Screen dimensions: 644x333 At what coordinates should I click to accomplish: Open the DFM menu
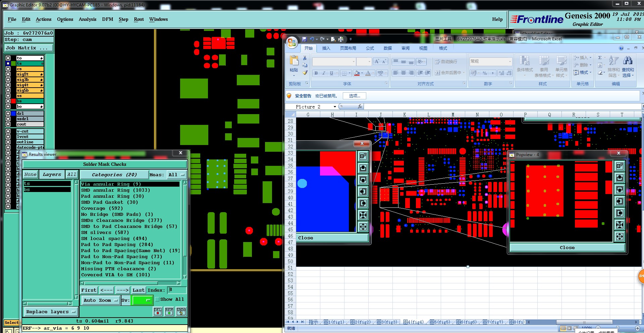coord(108,19)
